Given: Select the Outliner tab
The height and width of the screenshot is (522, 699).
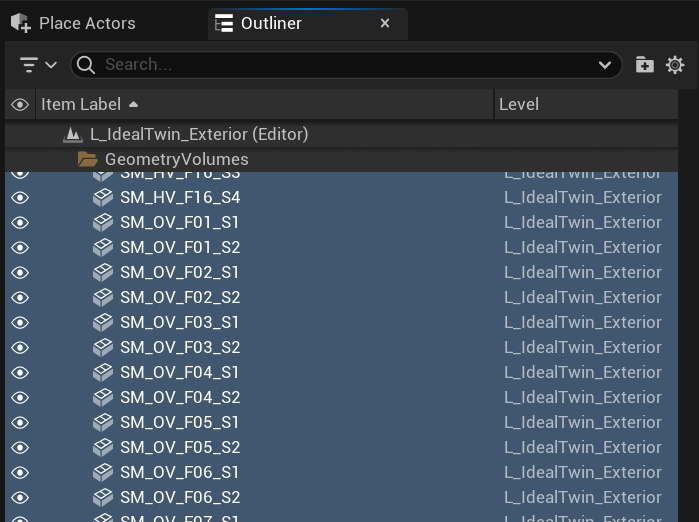Looking at the screenshot, I should click(x=270, y=23).
